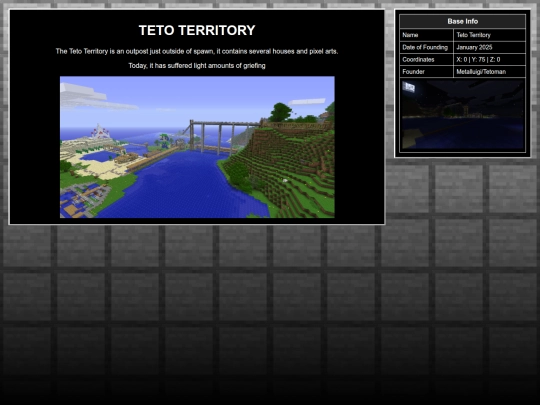The image size is (540, 405).
Task: Click the 'Base Info' table header
Action: [x=463, y=21]
